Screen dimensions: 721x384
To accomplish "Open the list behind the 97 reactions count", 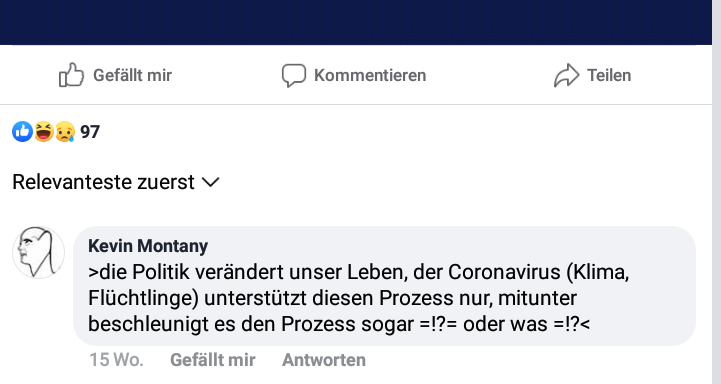I will (90, 132).
